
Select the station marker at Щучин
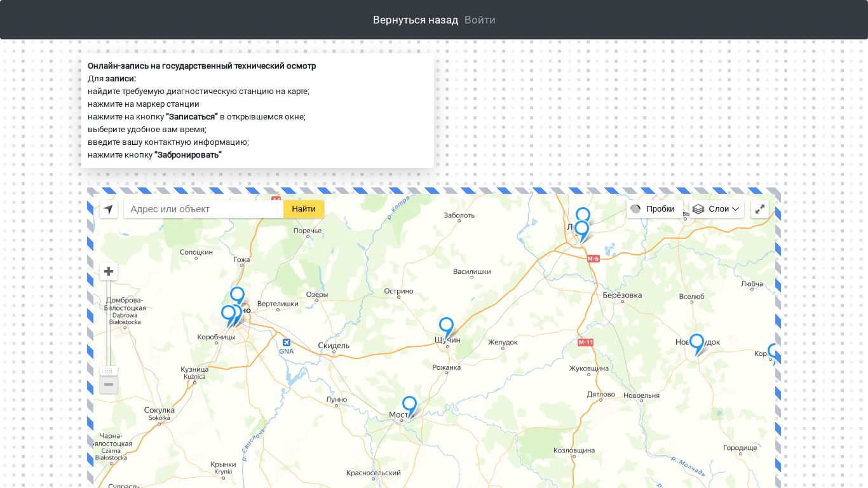[x=446, y=326]
